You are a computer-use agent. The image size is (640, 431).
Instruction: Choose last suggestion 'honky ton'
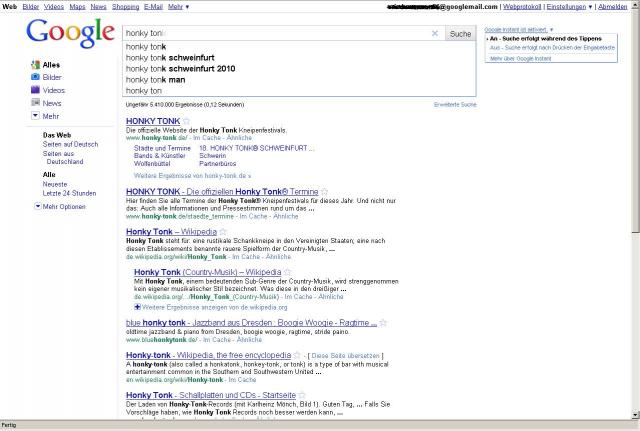point(299,91)
